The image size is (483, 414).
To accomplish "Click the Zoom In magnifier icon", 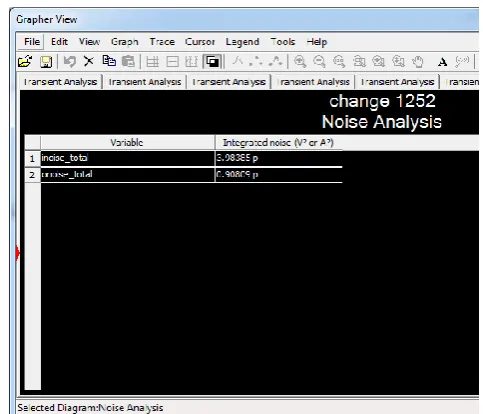I will click(300, 62).
